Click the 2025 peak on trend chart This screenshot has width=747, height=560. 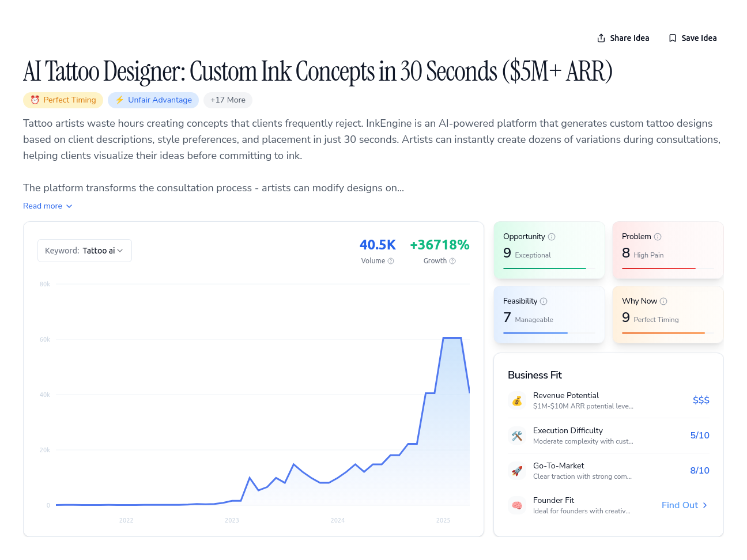point(452,338)
